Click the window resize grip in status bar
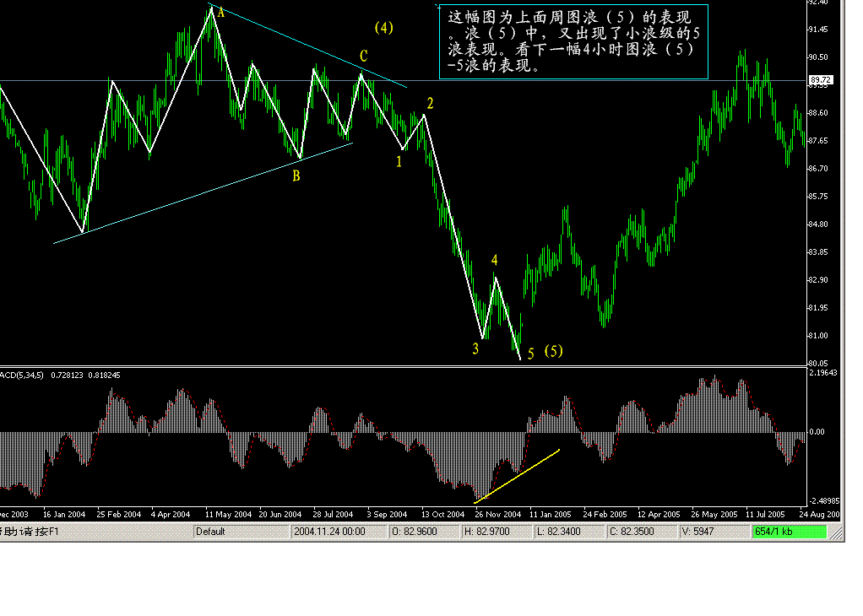The width and height of the screenshot is (863, 616). click(x=836, y=532)
